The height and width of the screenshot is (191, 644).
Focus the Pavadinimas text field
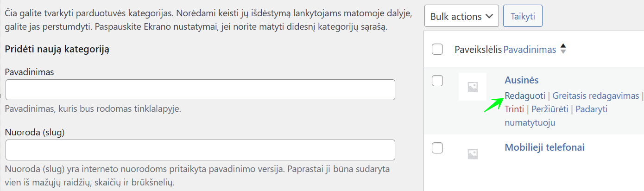200,90
